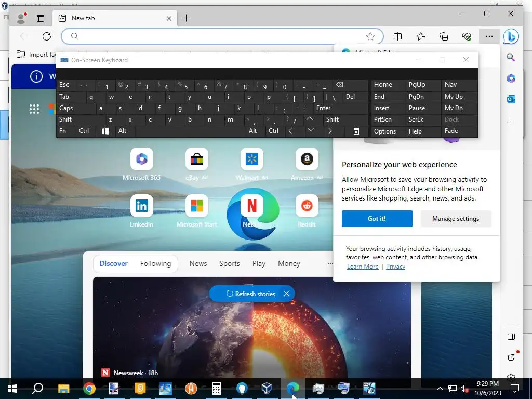
Task: Switch to Discover feed tab
Action: click(113, 263)
